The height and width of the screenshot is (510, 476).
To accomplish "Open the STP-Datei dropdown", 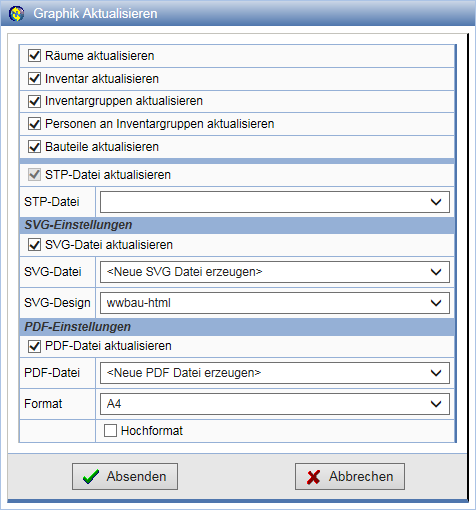I will (275, 202).
